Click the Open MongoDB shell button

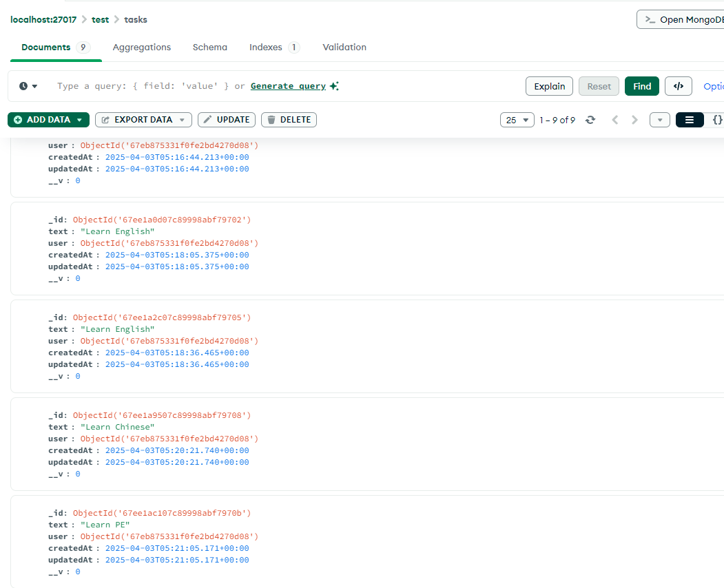[680, 19]
